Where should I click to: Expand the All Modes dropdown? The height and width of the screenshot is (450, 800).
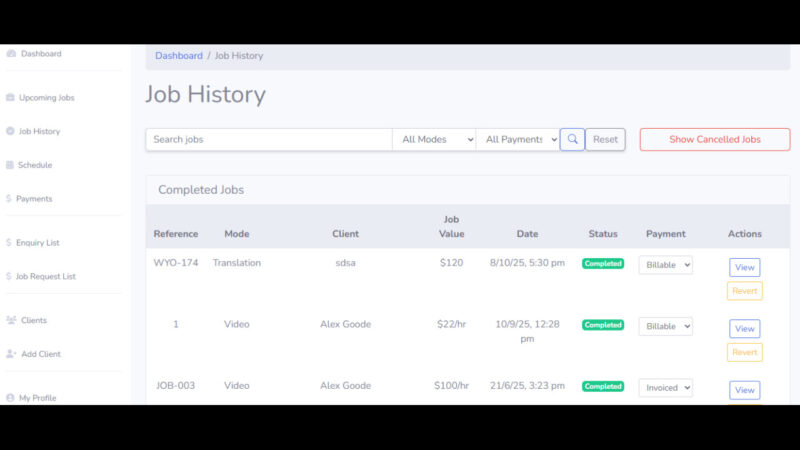(x=434, y=139)
